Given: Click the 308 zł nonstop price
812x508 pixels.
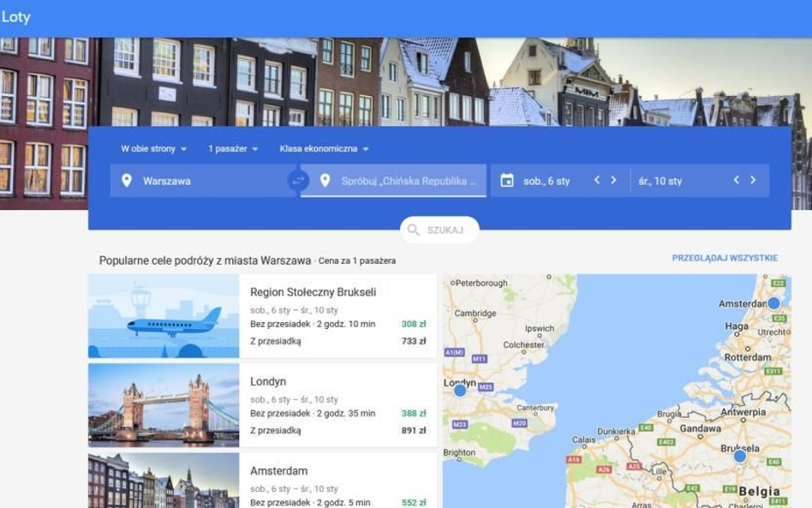Looking at the screenshot, I should pyautogui.click(x=413, y=324).
